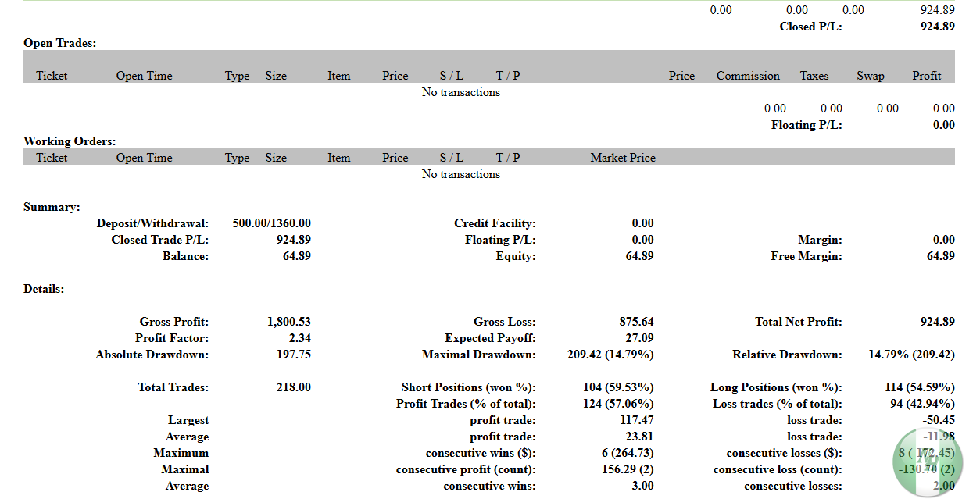980x499 pixels.
Task: Click consecutive profit value '156.29 (2)'
Action: pyautogui.click(x=628, y=469)
